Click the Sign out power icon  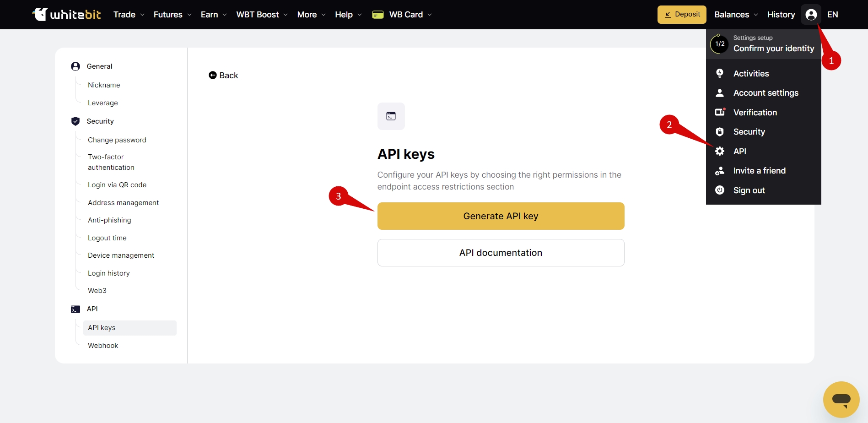pyautogui.click(x=720, y=190)
